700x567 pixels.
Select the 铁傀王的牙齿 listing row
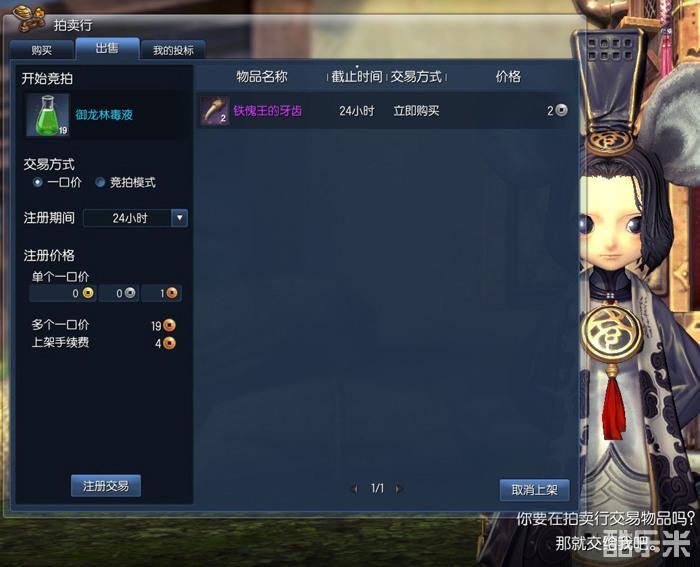click(383, 111)
